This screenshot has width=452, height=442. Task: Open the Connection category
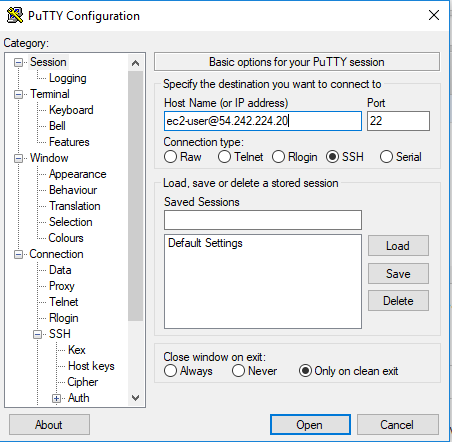[x=56, y=254]
